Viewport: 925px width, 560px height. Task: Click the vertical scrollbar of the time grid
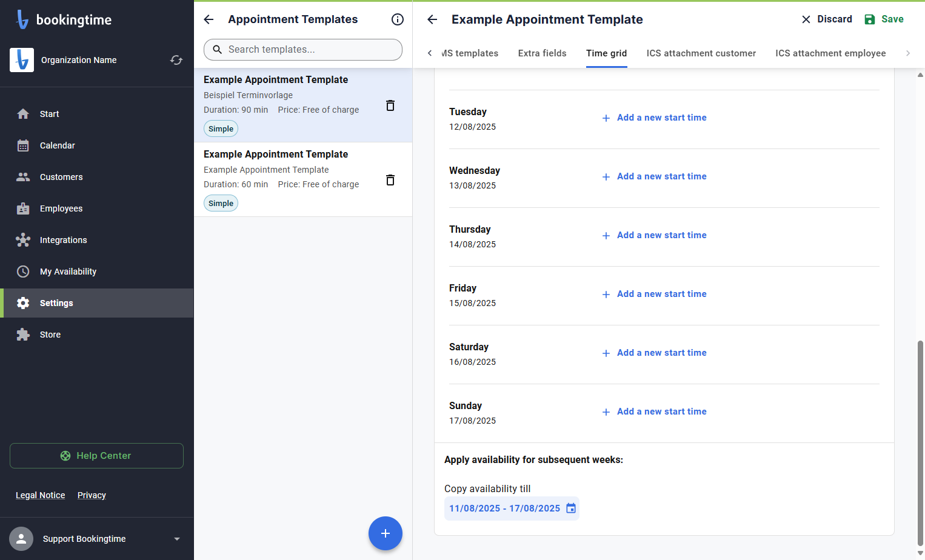tap(920, 442)
